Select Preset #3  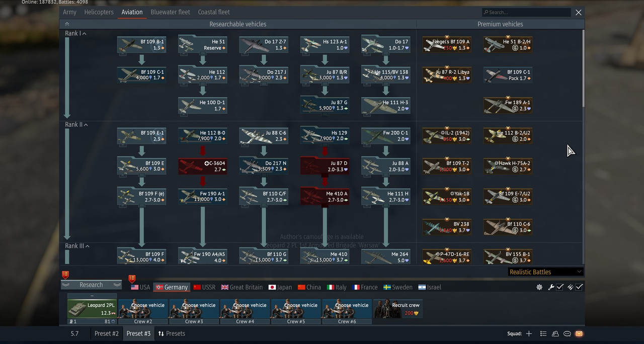click(138, 333)
